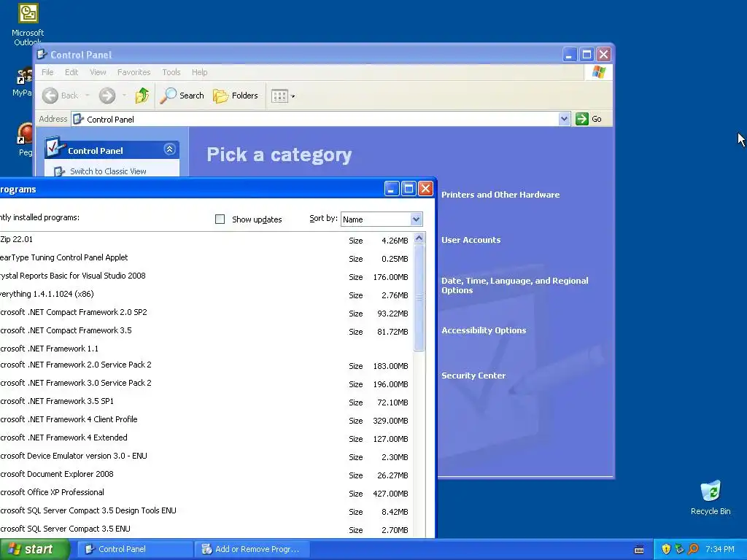747x560 pixels.
Task: Select .NET Framework 4 Extended entry
Action: point(206,438)
